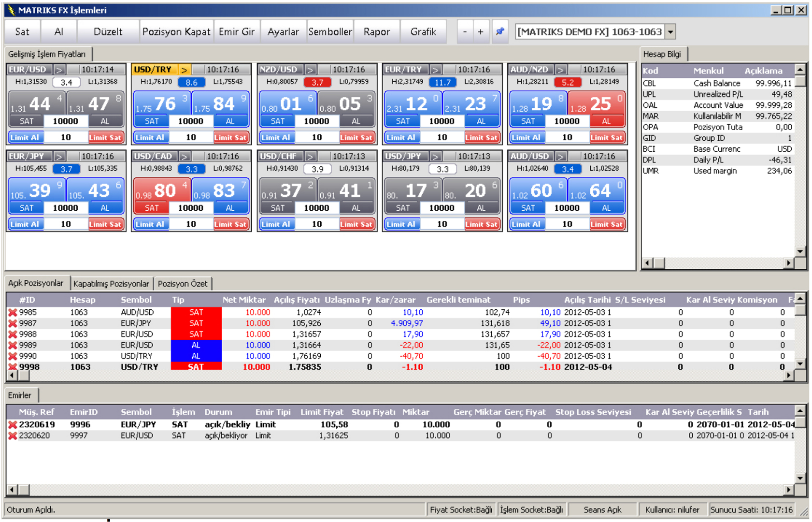
Task: Click Emirler horizontal scrollbar left arrow
Action: [x=12, y=490]
